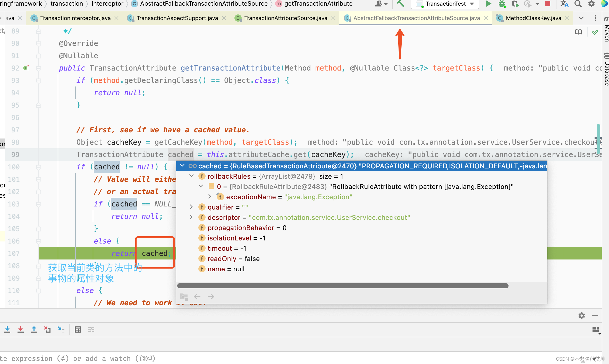
Task: Toggle code fold on line 93
Action: point(39,81)
